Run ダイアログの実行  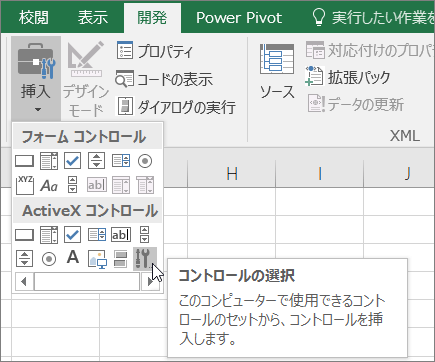point(176,107)
